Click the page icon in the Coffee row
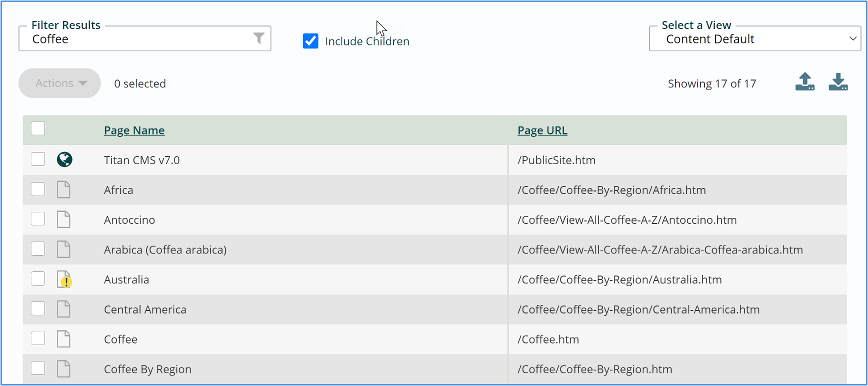This screenshot has height=386, width=868. (x=63, y=339)
